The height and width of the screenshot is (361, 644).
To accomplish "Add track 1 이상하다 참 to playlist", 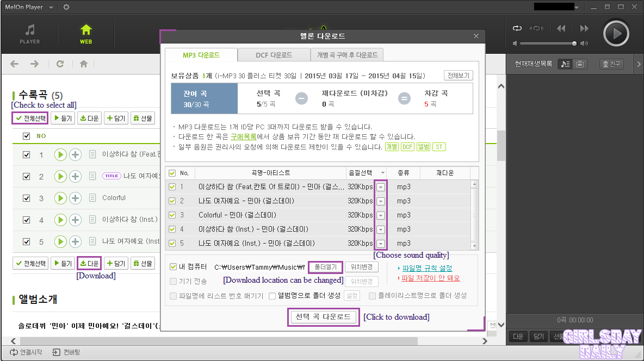I will 75,154.
